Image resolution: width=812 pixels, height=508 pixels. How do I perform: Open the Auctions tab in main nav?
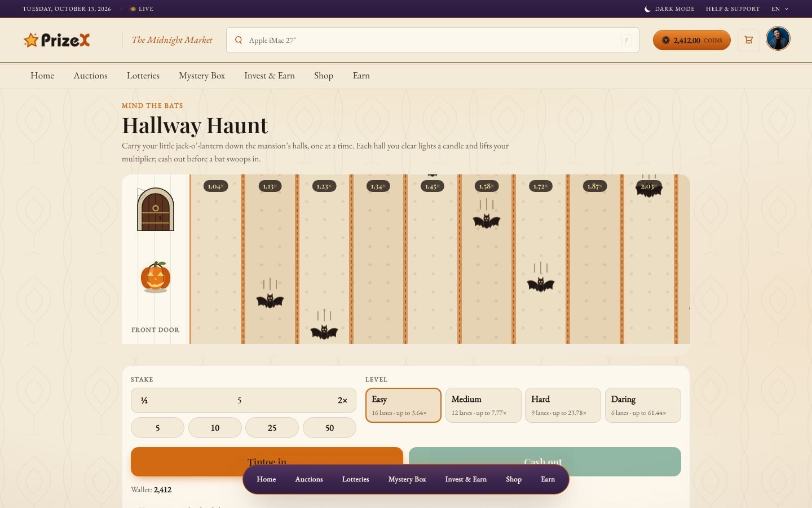pyautogui.click(x=90, y=76)
